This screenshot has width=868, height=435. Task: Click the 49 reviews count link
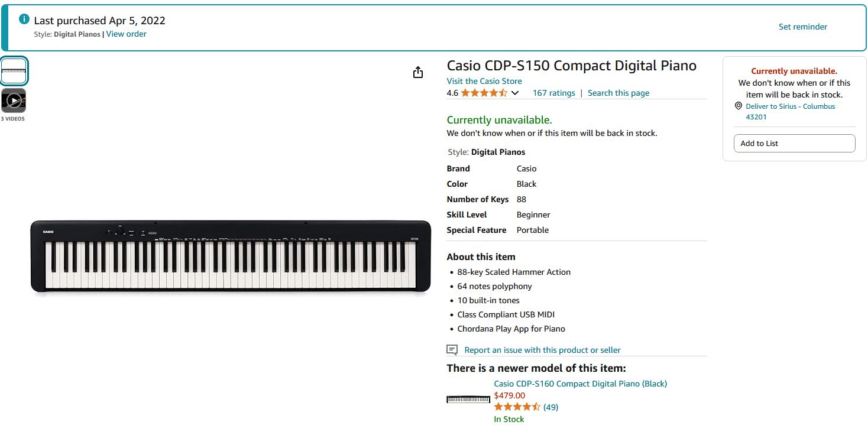coord(550,407)
